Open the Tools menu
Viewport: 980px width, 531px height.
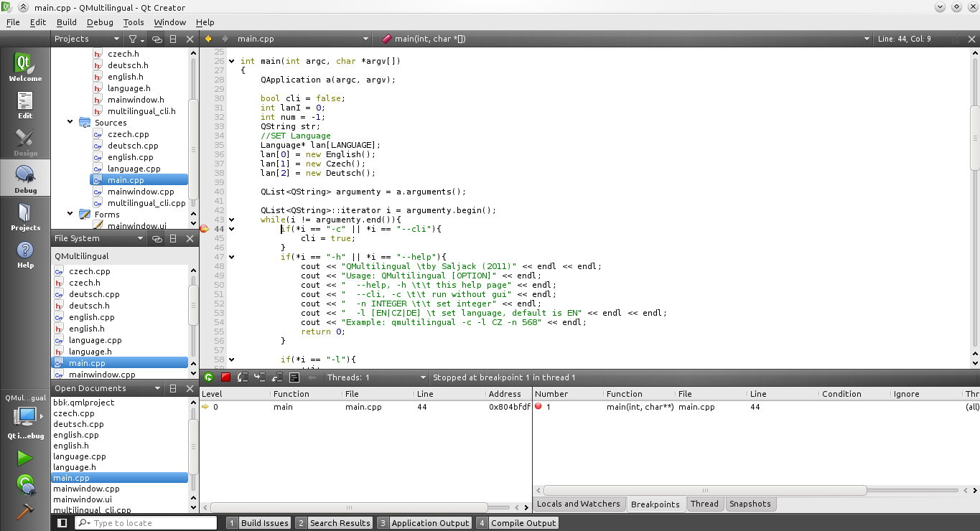tap(134, 22)
